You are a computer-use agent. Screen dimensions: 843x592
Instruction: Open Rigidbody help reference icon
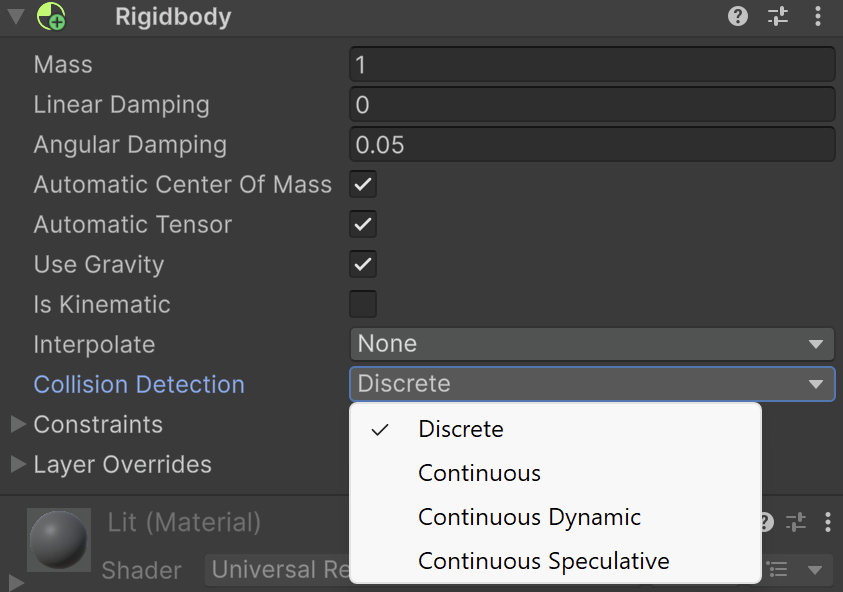pos(738,16)
